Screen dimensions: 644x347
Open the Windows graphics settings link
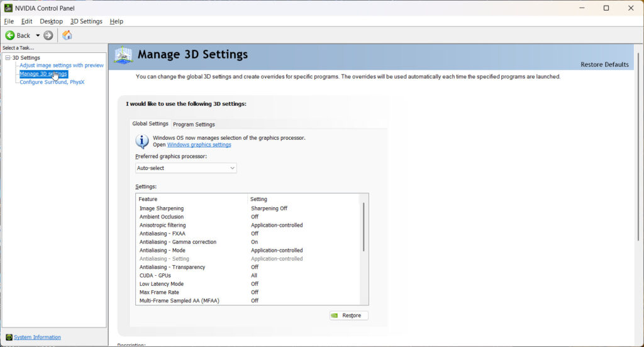tap(199, 145)
